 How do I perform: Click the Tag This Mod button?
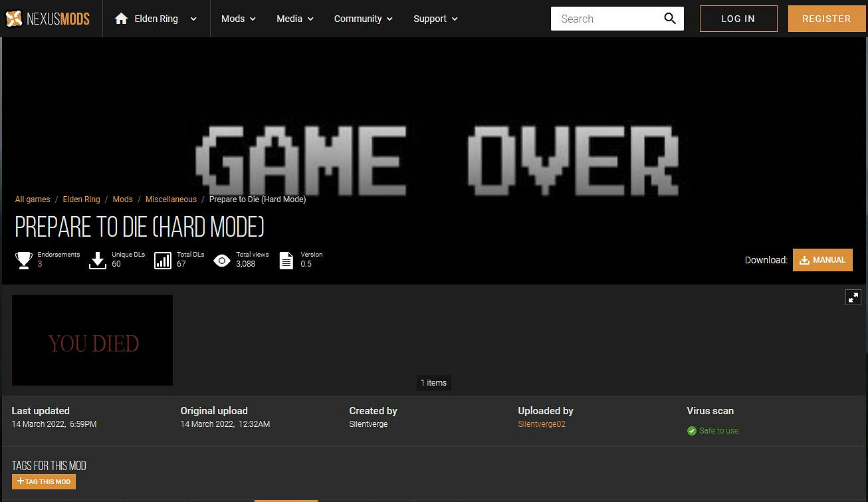44,481
